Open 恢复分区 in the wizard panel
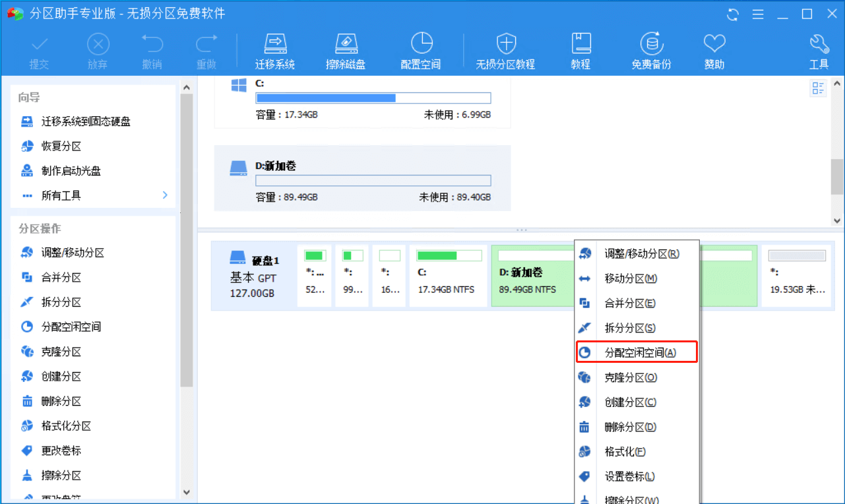The height and width of the screenshot is (504, 845). pyautogui.click(x=59, y=146)
